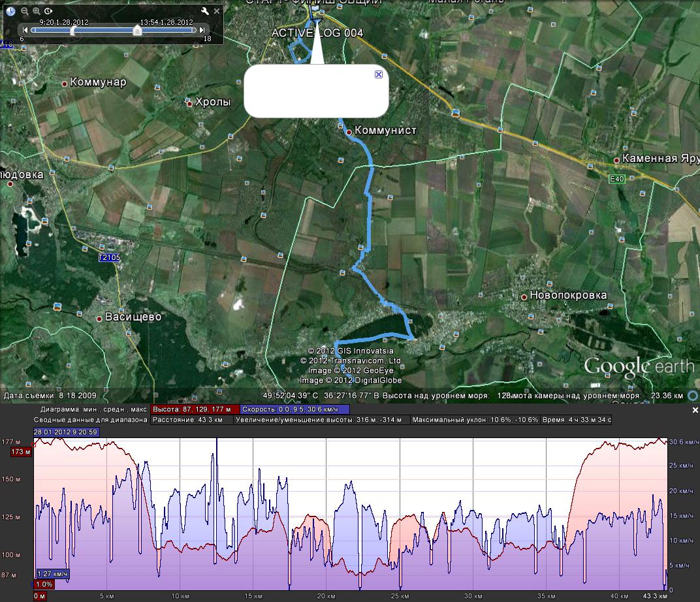The width and height of the screenshot is (700, 602).
Task: Zoom out the time slider range
Action: click(24, 11)
